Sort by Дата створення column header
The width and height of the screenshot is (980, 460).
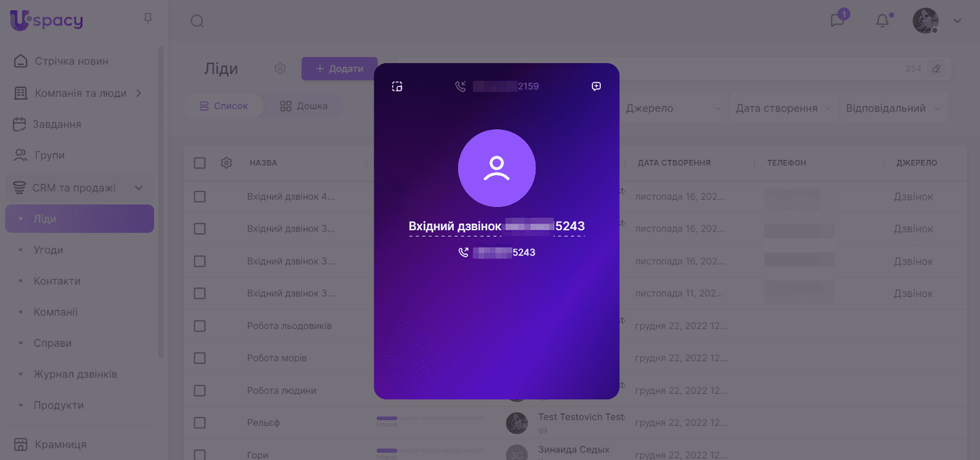(x=674, y=163)
